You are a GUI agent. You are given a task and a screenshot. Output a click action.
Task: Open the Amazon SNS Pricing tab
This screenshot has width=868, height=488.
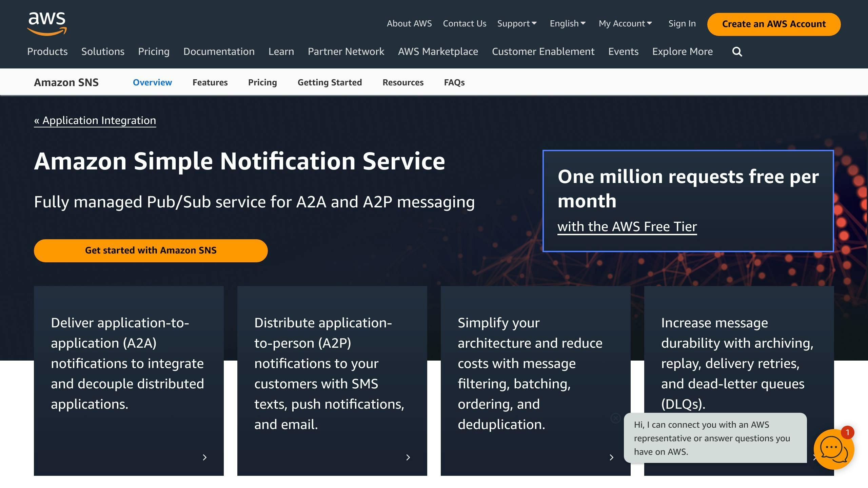(262, 82)
